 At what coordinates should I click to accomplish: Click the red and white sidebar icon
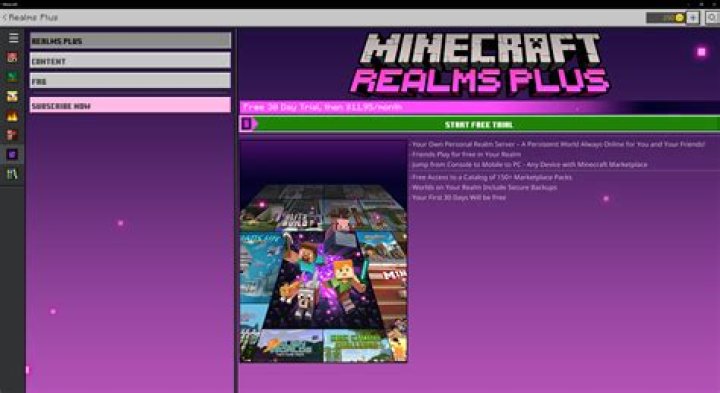tap(12, 135)
